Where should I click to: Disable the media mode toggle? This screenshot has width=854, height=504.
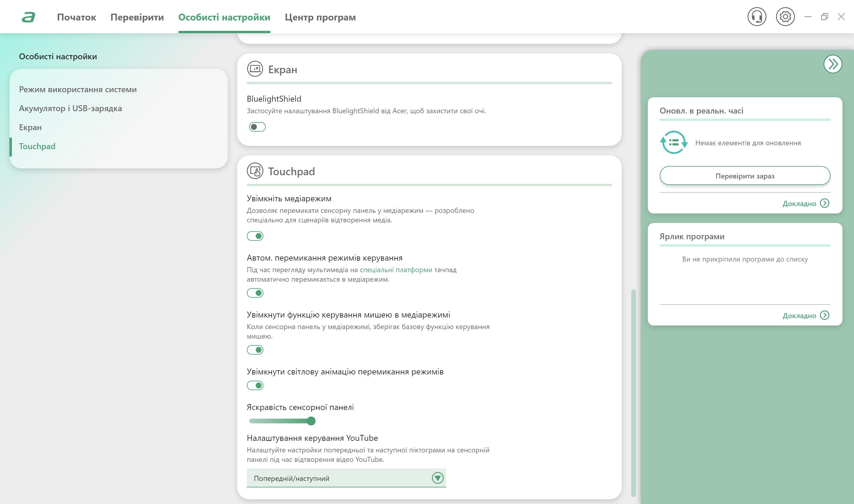tap(256, 235)
